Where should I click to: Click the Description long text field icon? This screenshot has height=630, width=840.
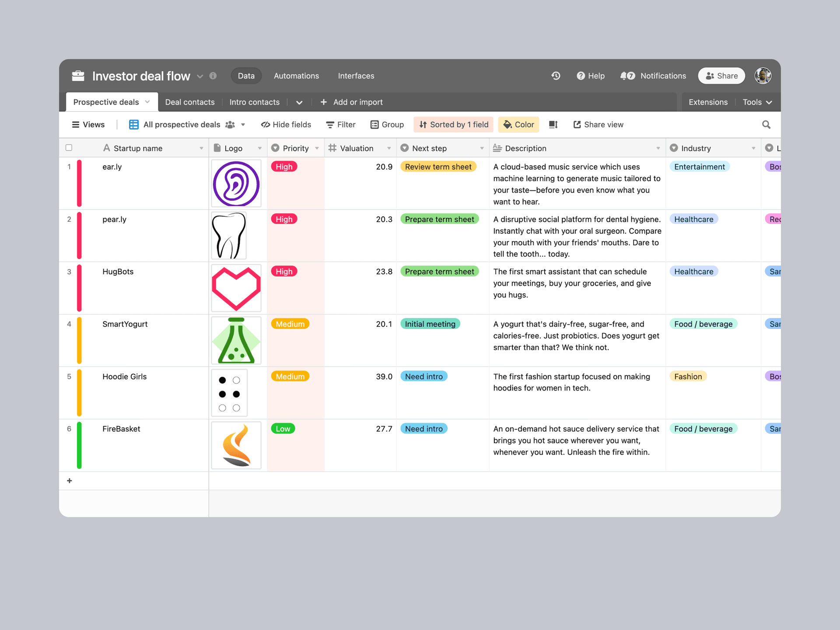click(x=497, y=148)
